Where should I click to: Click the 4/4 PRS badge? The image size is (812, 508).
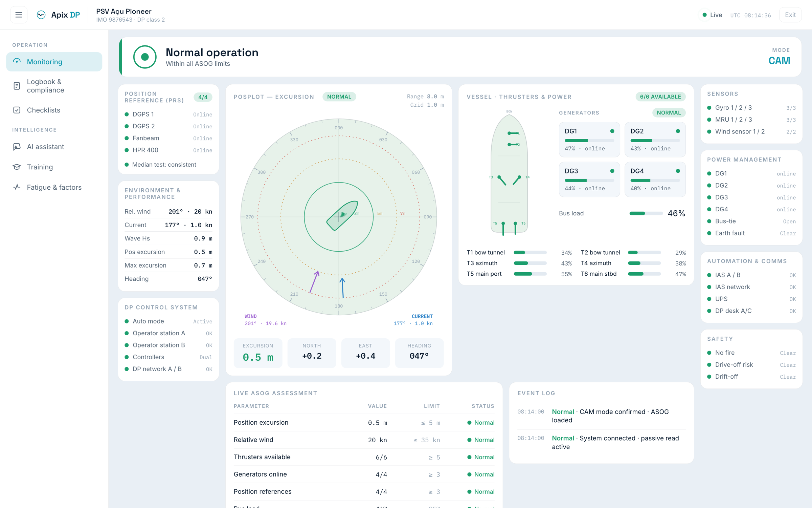pos(203,97)
